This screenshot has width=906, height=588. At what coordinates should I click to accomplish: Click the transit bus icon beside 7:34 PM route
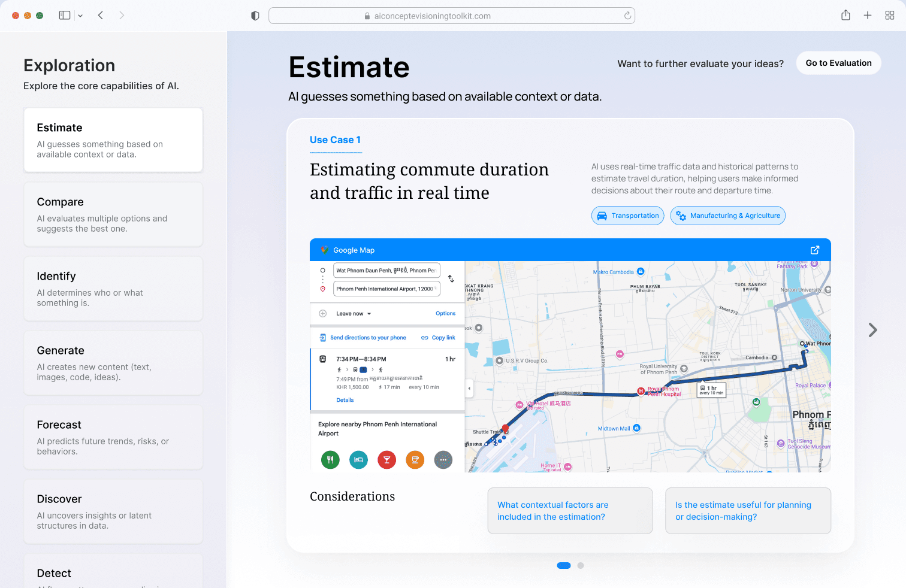[x=323, y=359]
